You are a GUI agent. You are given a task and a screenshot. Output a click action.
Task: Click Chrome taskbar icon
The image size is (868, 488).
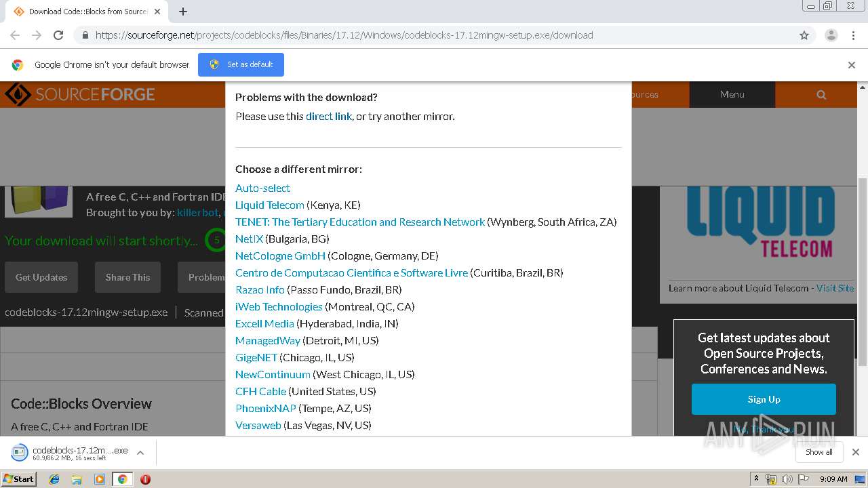tap(122, 479)
